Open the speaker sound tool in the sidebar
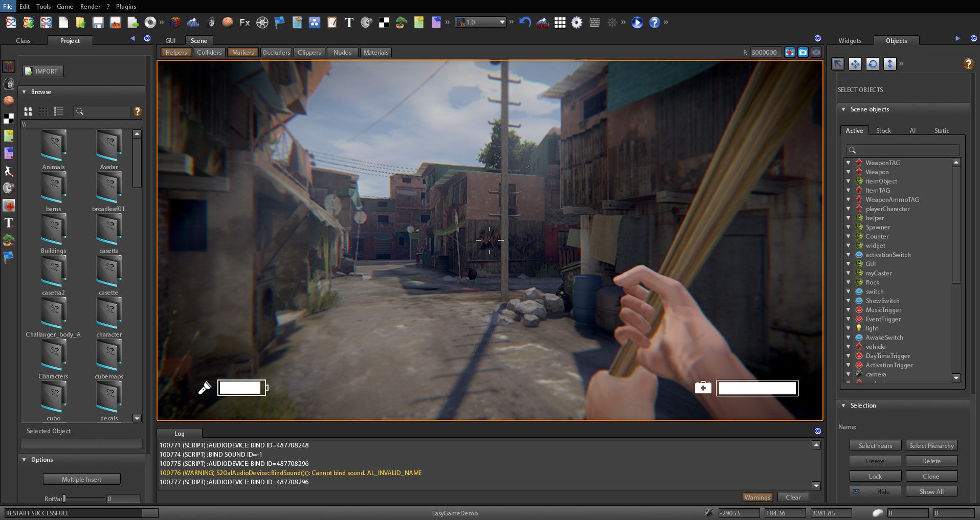Image resolution: width=980 pixels, height=520 pixels. pyautogui.click(x=9, y=189)
